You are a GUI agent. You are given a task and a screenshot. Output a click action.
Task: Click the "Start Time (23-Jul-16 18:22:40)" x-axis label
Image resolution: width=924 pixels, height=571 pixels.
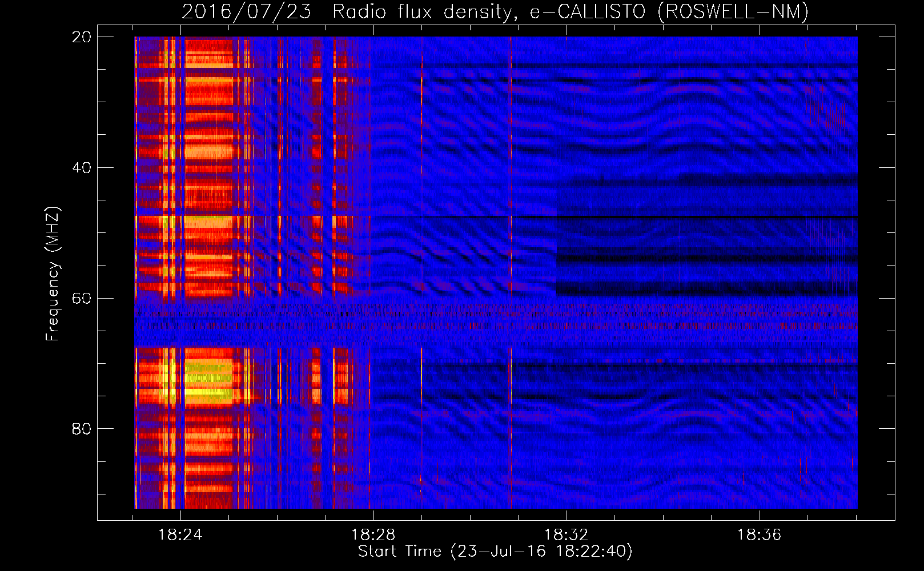point(495,552)
